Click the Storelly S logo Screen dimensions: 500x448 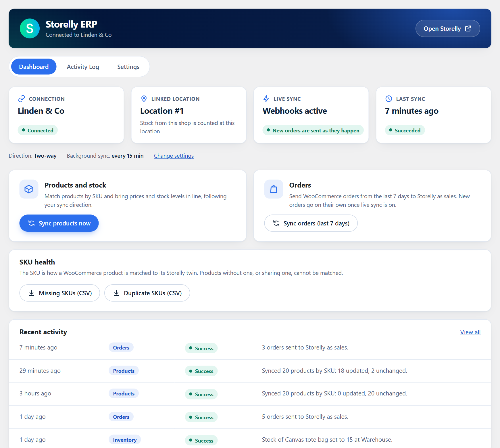30,28
